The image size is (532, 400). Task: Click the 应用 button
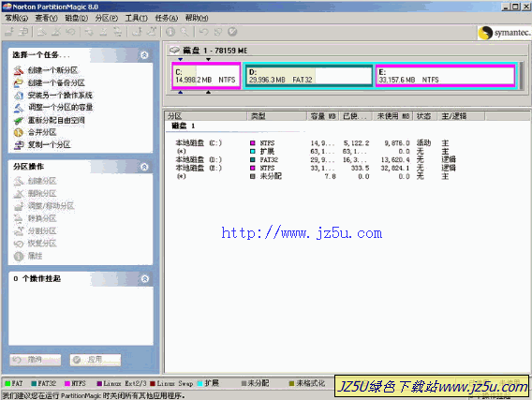pos(96,360)
